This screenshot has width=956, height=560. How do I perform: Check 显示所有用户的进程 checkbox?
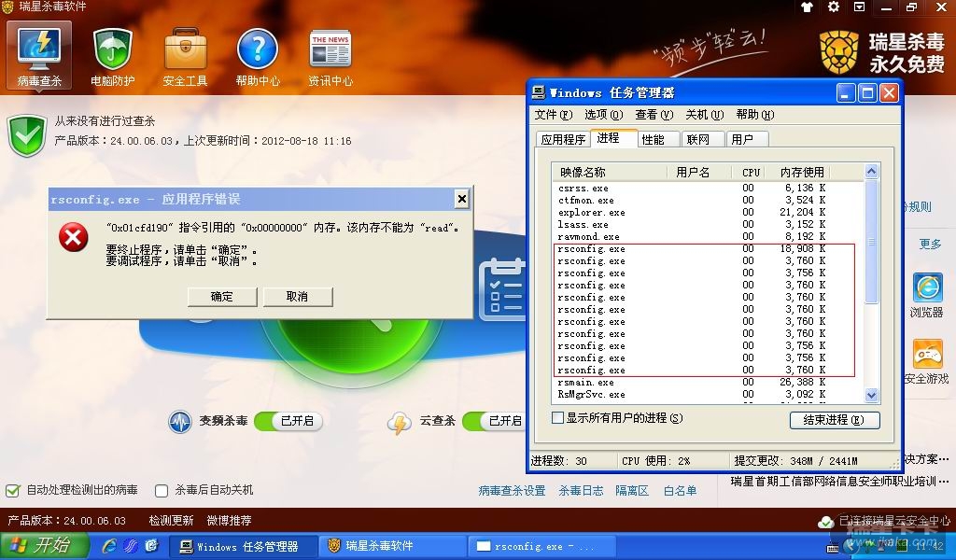(x=557, y=418)
